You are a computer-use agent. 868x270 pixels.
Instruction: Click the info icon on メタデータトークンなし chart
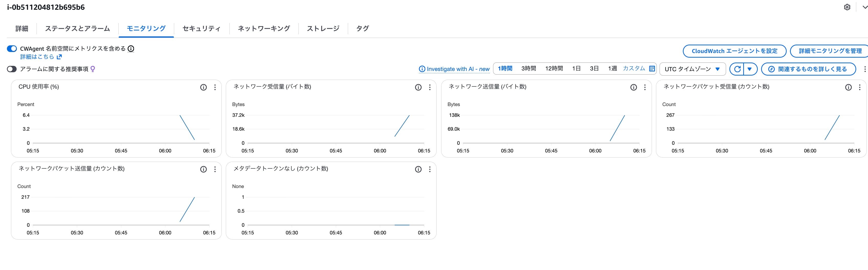pyautogui.click(x=418, y=169)
